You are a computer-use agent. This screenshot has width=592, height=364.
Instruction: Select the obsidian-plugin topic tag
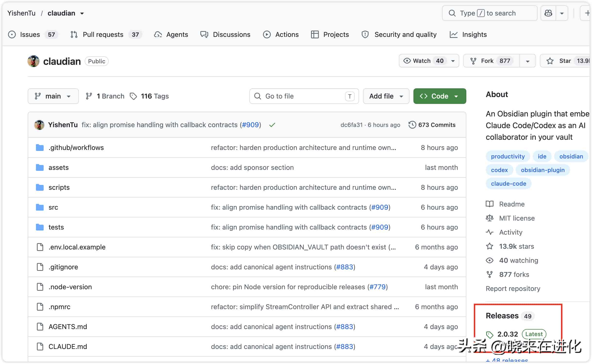pyautogui.click(x=542, y=170)
